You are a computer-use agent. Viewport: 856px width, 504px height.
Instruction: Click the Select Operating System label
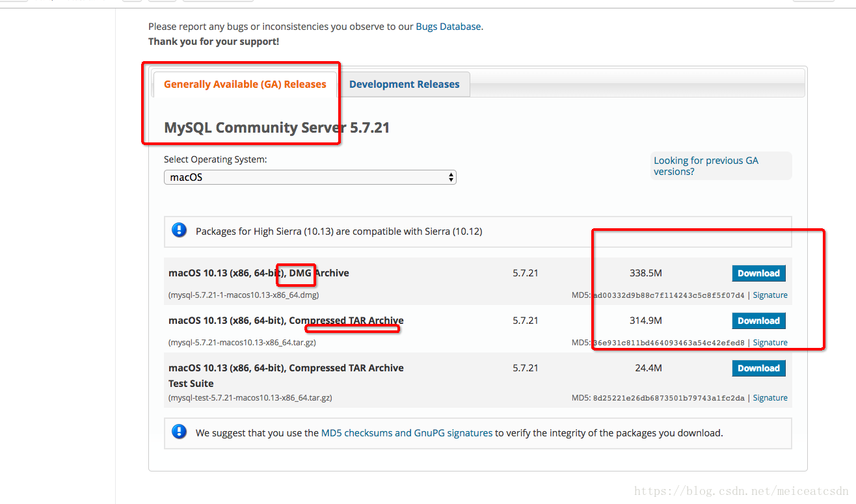pyautogui.click(x=215, y=159)
